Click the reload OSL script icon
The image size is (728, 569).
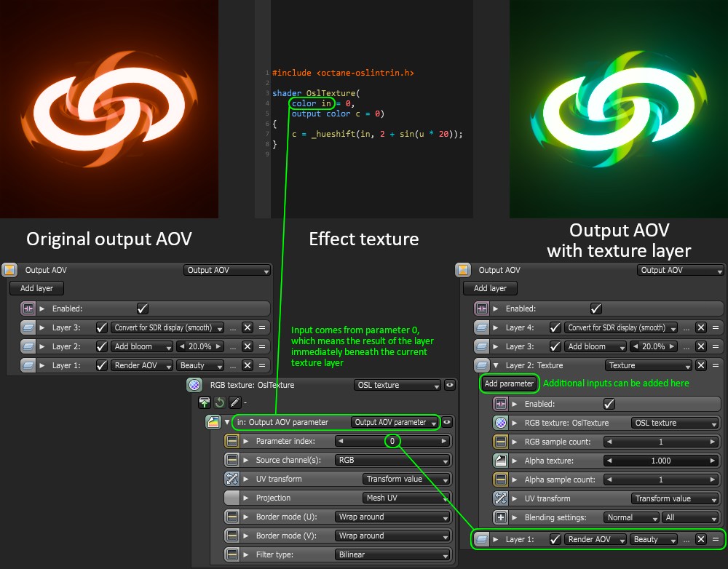pyautogui.click(x=218, y=402)
